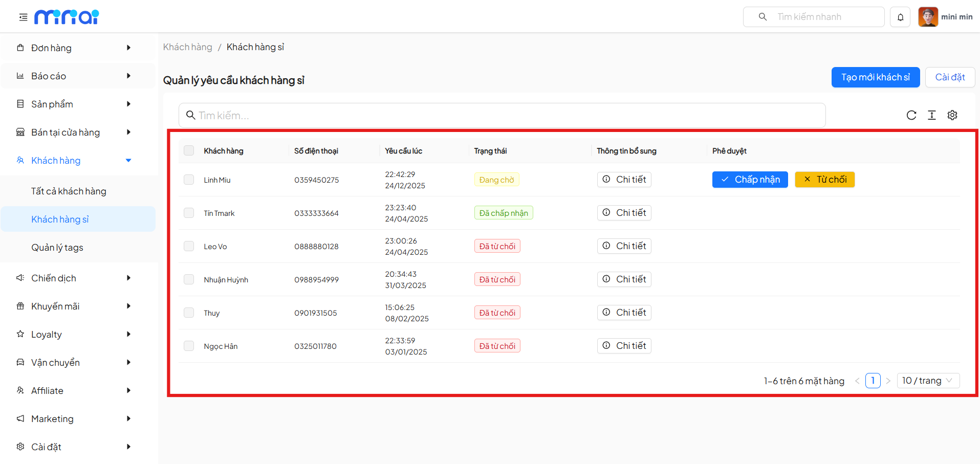Open the 10 / trang page size dropdown

pyautogui.click(x=927, y=381)
